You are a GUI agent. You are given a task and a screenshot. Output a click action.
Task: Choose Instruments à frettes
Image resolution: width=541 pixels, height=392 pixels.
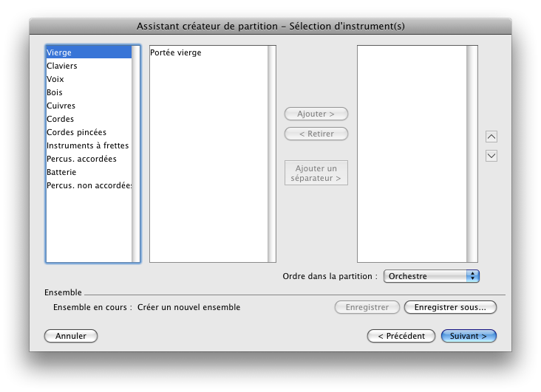(x=87, y=145)
